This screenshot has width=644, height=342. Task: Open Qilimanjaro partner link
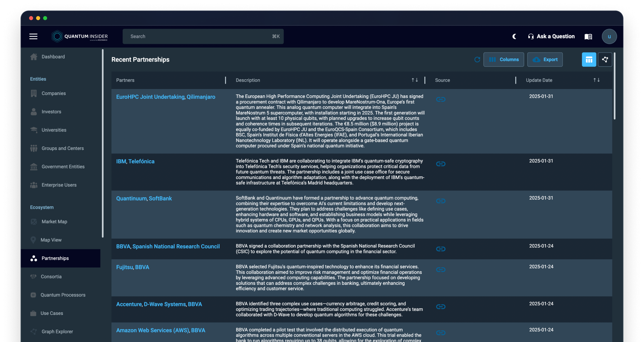201,97
